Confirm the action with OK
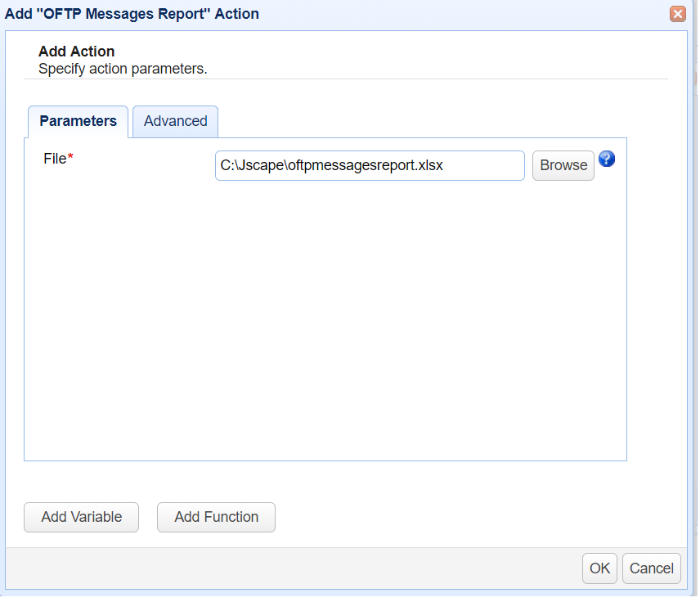This screenshot has width=700, height=602. pos(599,568)
